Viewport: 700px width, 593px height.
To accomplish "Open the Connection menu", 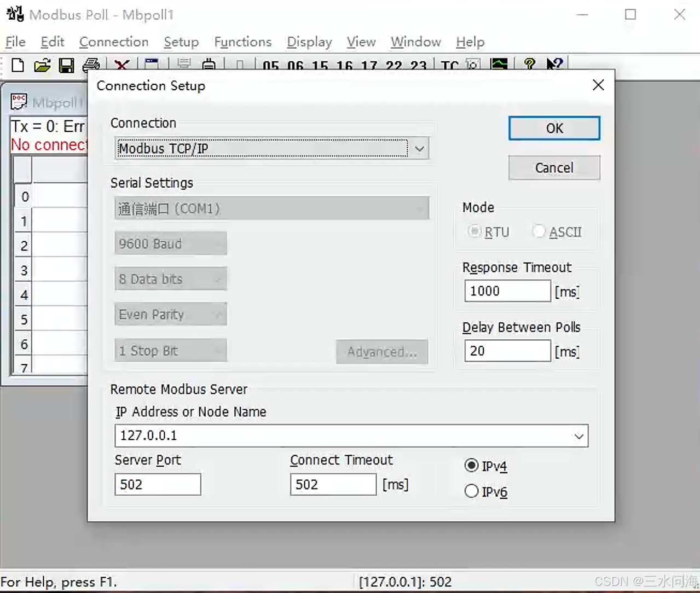I will click(114, 42).
